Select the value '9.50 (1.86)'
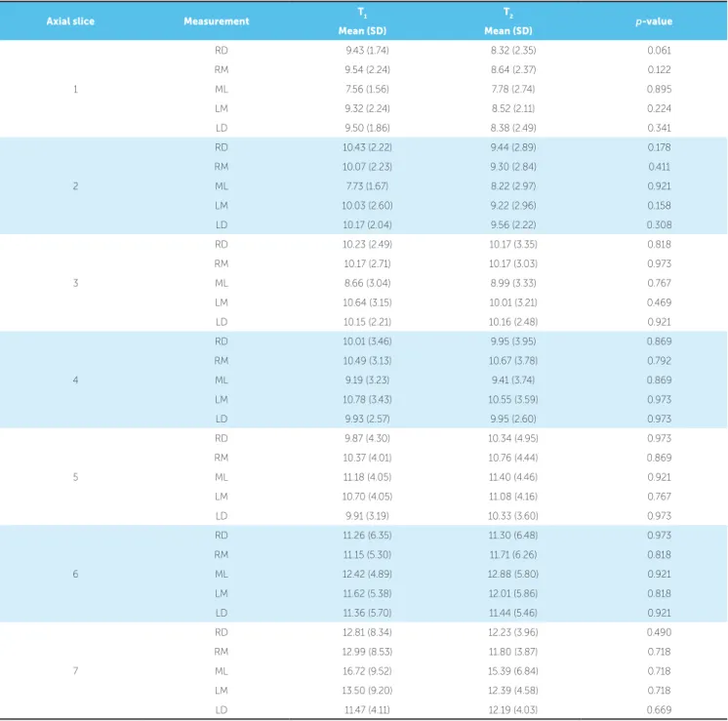This screenshot has height=721, width=728. [367, 128]
